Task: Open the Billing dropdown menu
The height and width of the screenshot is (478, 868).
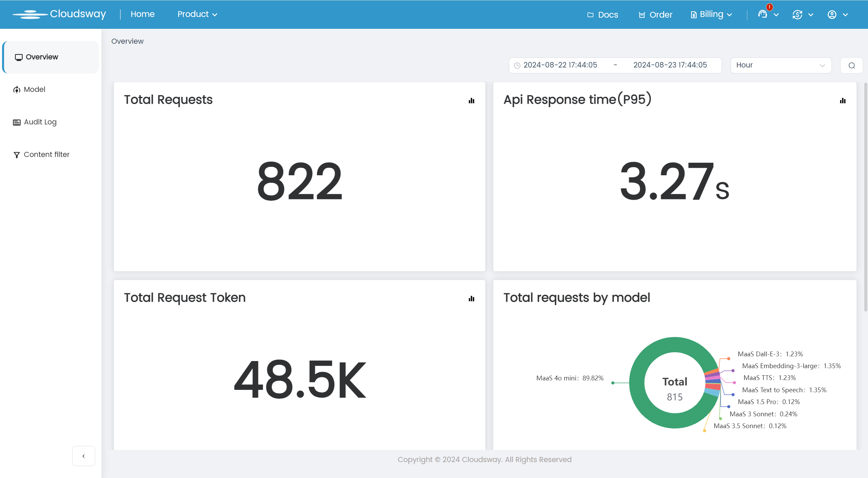Action: (x=711, y=14)
